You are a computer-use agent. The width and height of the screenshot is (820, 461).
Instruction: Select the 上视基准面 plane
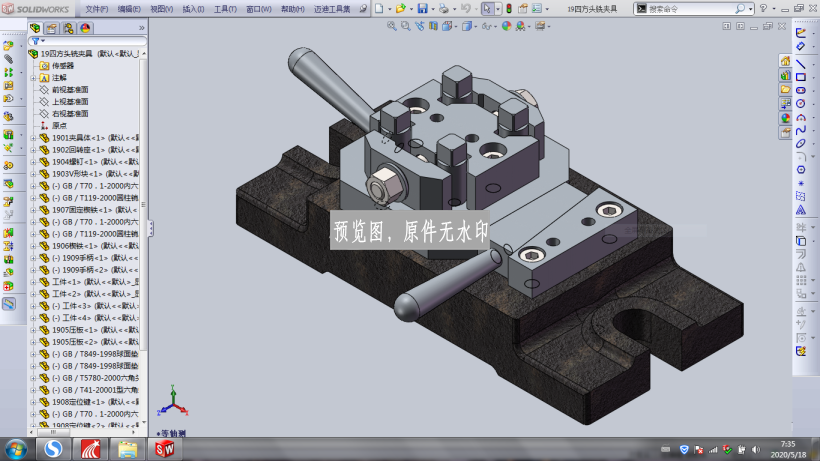(70, 101)
